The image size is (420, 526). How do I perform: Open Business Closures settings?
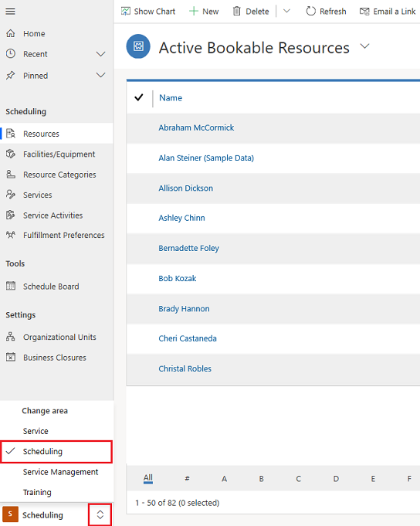click(x=56, y=358)
